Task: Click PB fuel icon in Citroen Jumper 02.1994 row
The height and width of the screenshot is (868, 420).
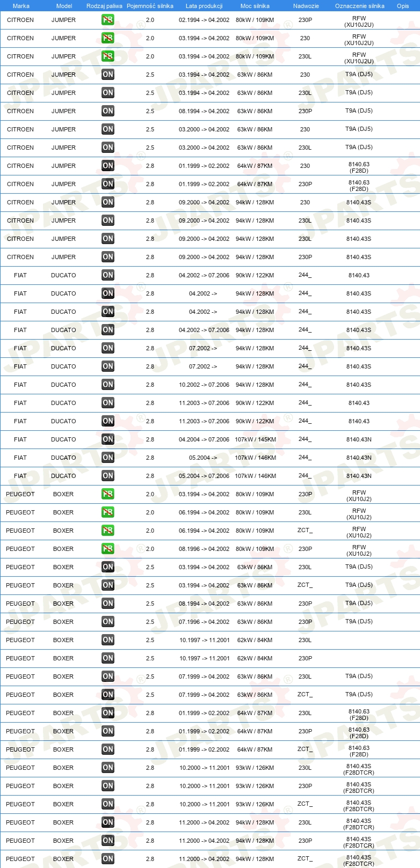Action: [x=108, y=20]
